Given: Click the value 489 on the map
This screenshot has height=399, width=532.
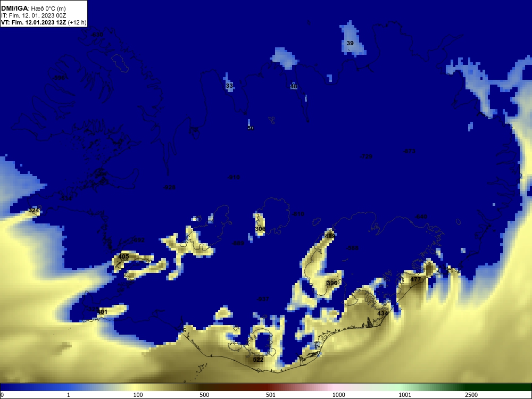Looking at the screenshot, I should point(330,236).
